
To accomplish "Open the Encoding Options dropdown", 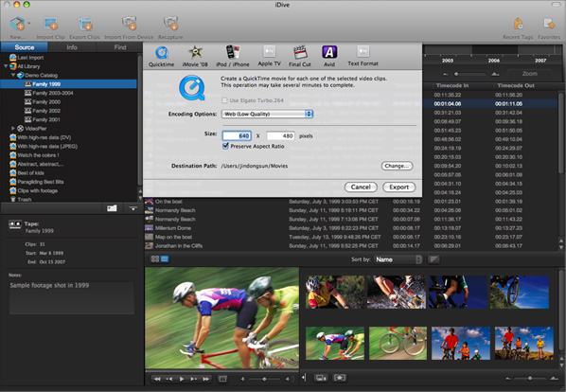I will point(267,114).
